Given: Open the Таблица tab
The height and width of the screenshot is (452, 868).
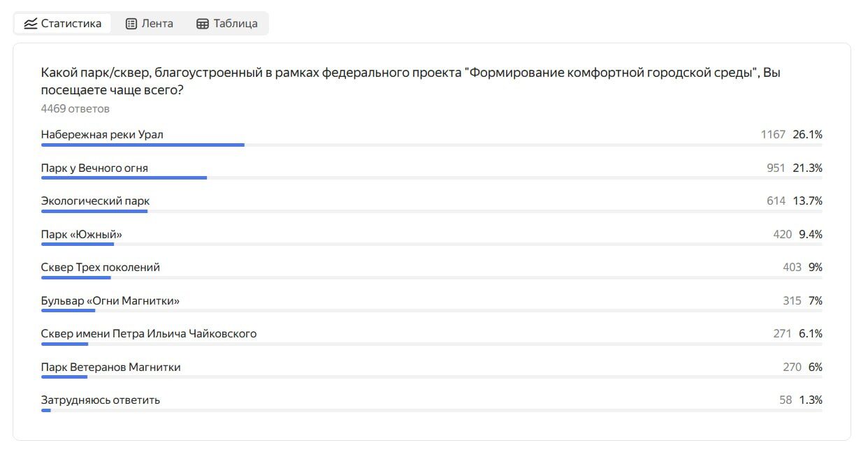Looking at the screenshot, I should point(226,23).
